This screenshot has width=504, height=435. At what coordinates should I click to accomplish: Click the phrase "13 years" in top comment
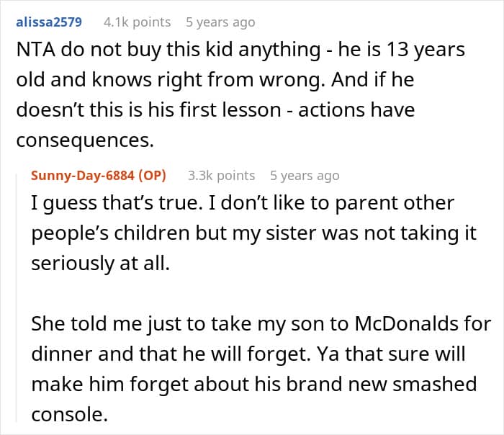point(402,51)
